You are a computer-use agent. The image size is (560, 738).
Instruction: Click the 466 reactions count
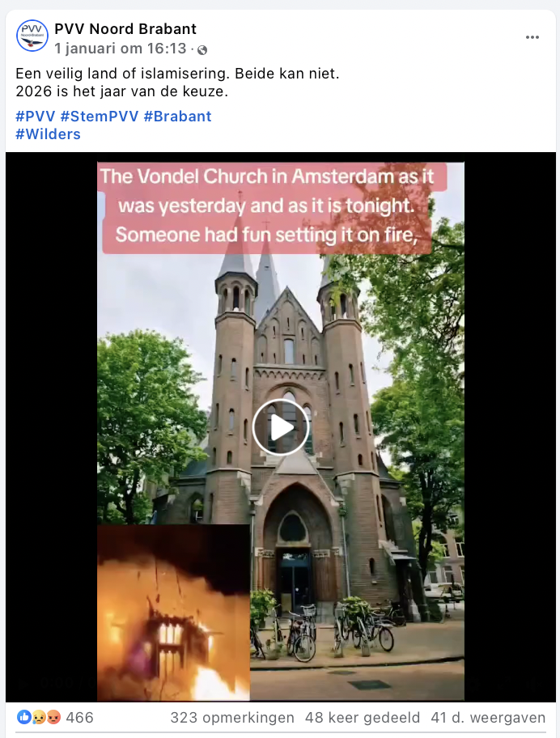click(x=79, y=717)
